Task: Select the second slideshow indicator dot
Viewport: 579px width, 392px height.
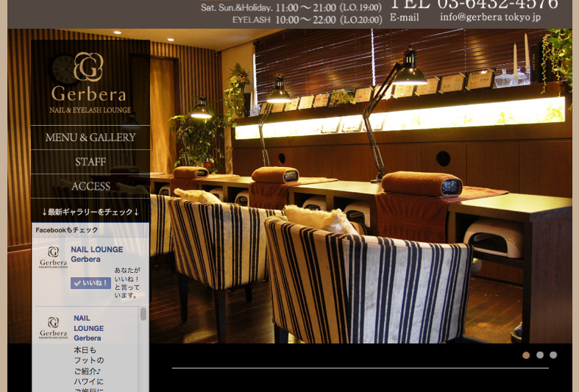Action: (540, 354)
